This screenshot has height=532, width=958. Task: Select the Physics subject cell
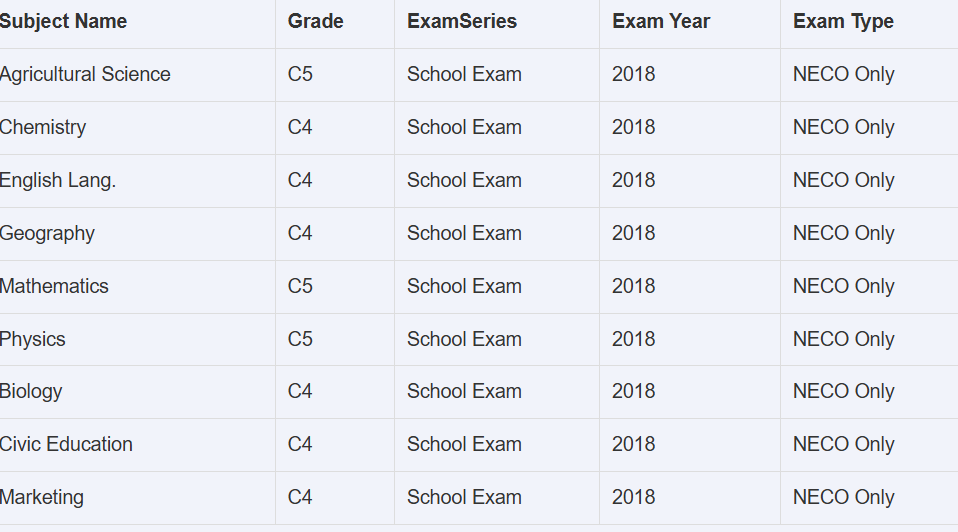(33, 339)
